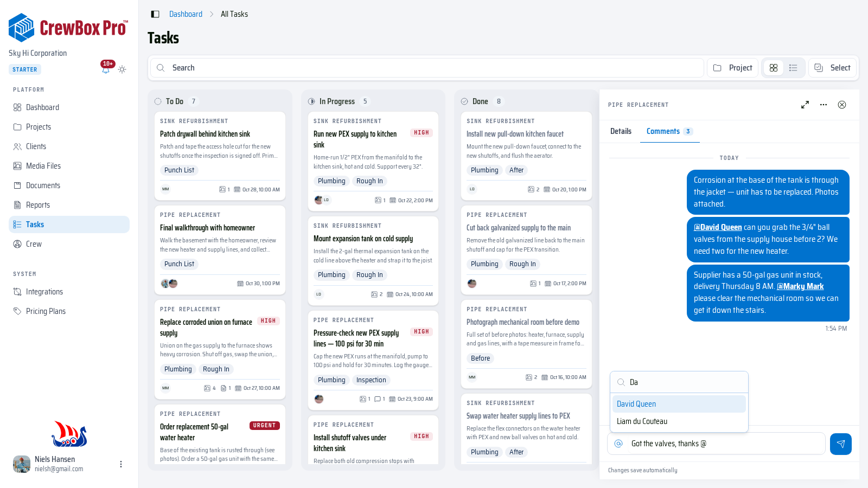
Task: Open Documents in the sidebar
Action: [69, 185]
